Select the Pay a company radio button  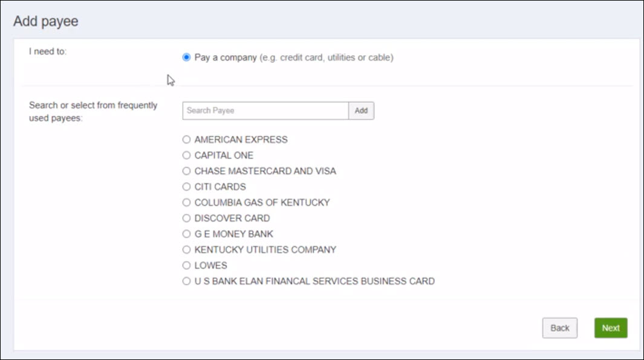pyautogui.click(x=186, y=57)
